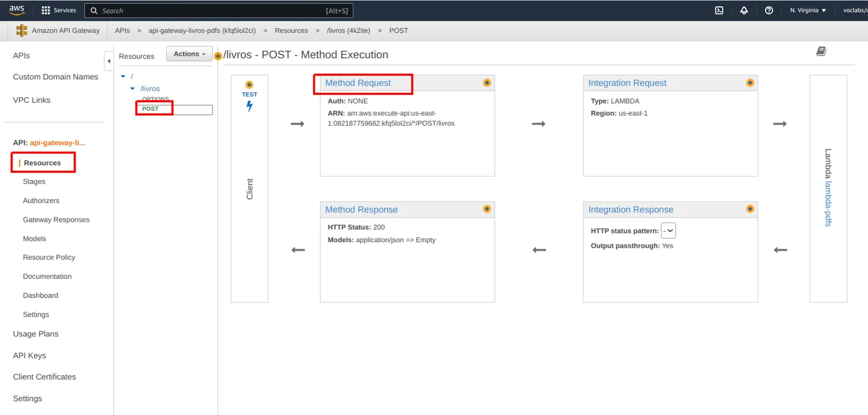Click the 'Output passthrough: Yes' text
868x415 pixels.
[632, 246]
